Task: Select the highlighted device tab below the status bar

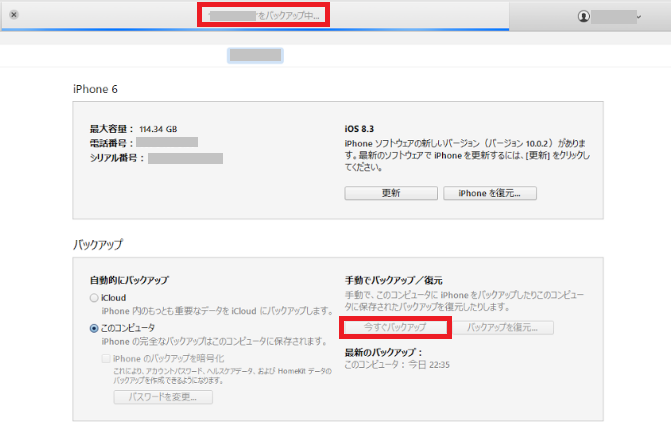Action: (255, 55)
